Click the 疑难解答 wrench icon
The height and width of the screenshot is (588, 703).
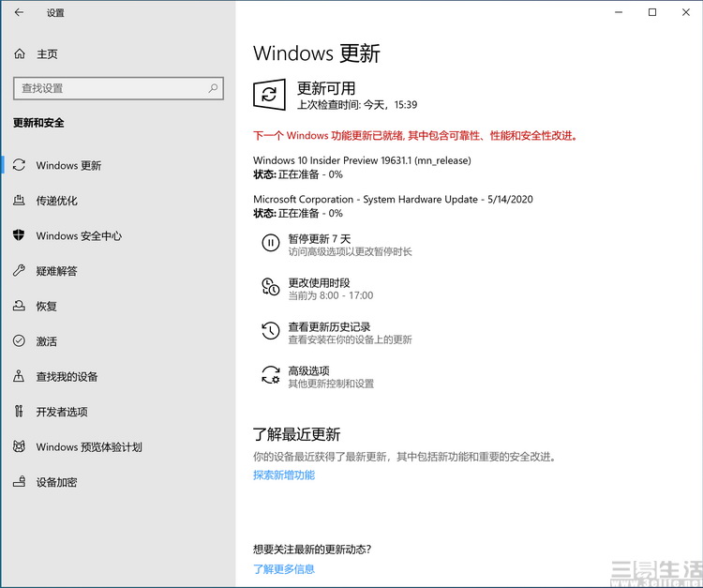point(19,270)
